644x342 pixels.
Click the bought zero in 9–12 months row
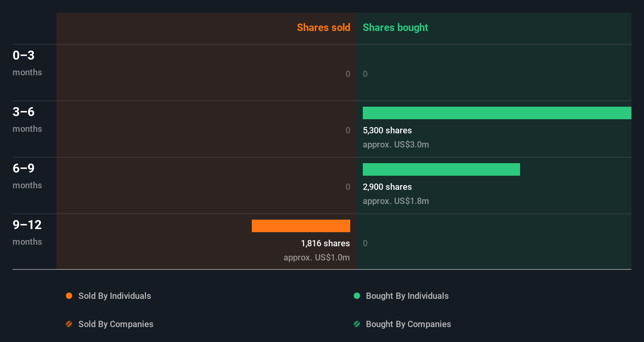(x=365, y=243)
